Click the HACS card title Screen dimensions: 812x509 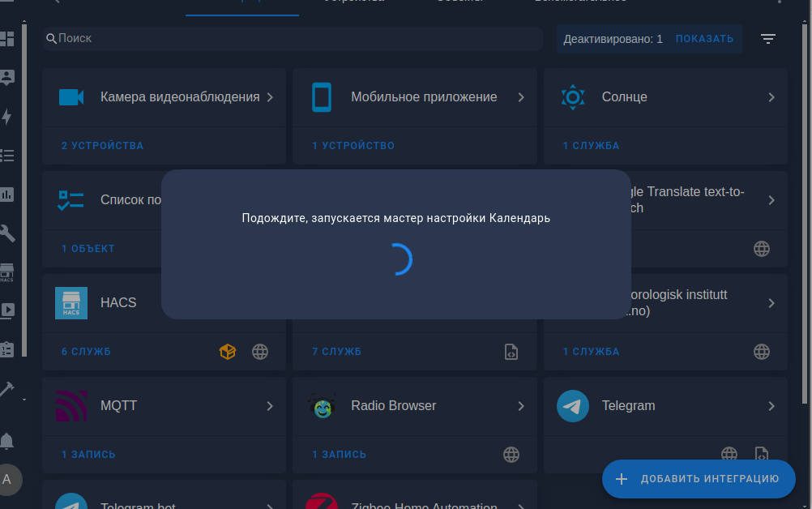coord(118,302)
